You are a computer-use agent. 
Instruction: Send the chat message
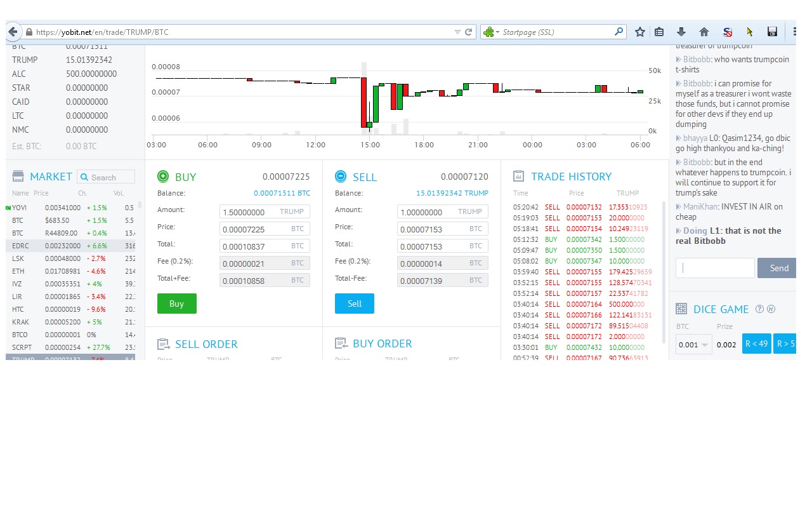[778, 268]
